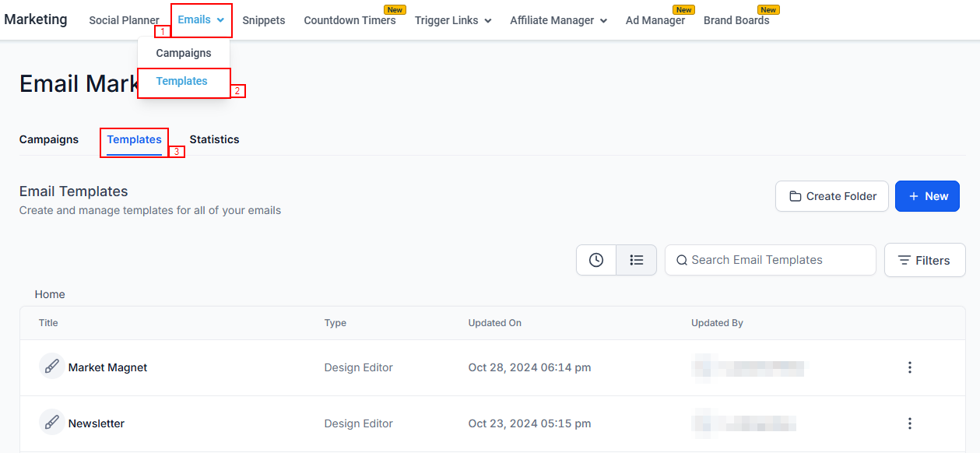Click the New badge above Countdown Timers
The width and height of the screenshot is (980, 453).
[x=395, y=10]
